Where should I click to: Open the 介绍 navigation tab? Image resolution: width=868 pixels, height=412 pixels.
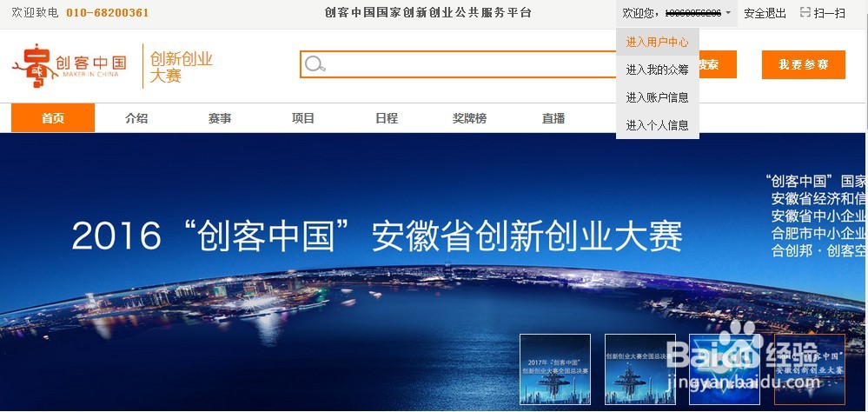pos(136,118)
